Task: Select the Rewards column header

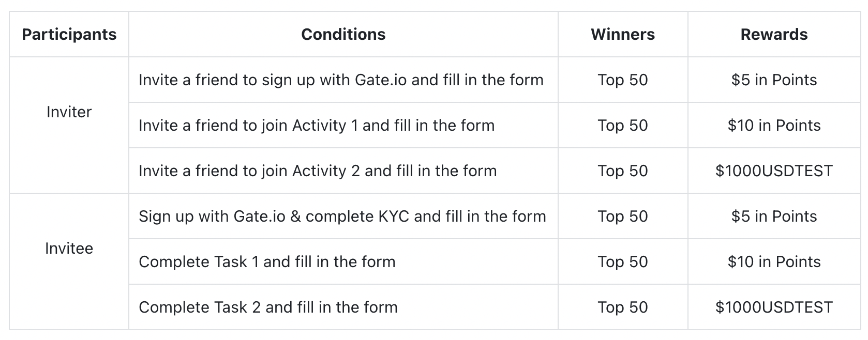Action: pyautogui.click(x=774, y=35)
